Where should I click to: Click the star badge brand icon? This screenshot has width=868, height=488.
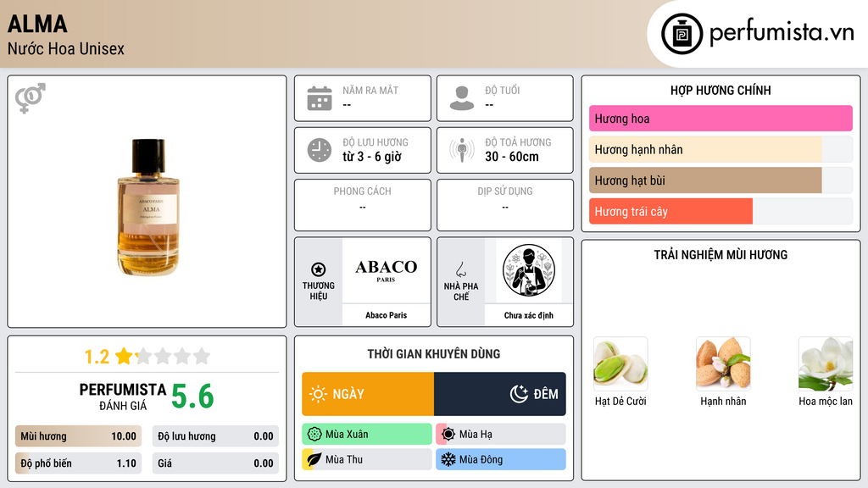pyautogui.click(x=319, y=269)
